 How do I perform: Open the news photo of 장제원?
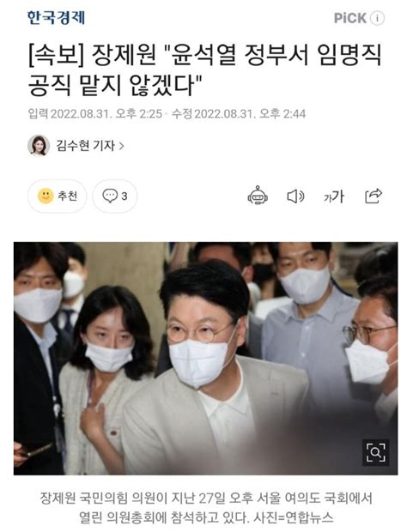click(x=205, y=359)
